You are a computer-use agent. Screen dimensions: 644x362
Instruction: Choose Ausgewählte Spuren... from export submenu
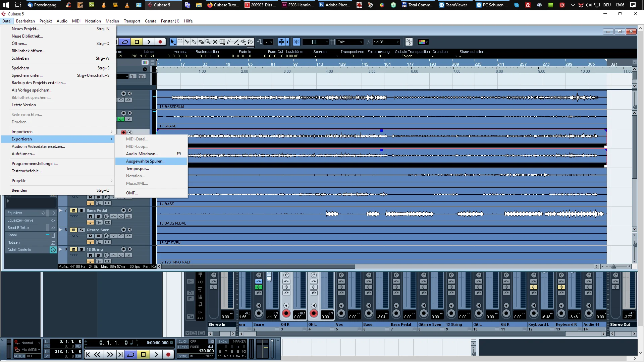pyautogui.click(x=151, y=161)
